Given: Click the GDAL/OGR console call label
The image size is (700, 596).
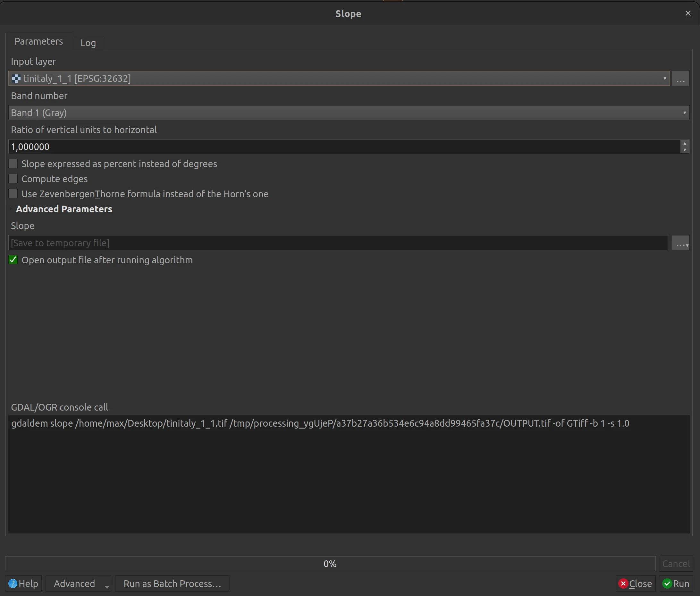Looking at the screenshot, I should 59,407.
